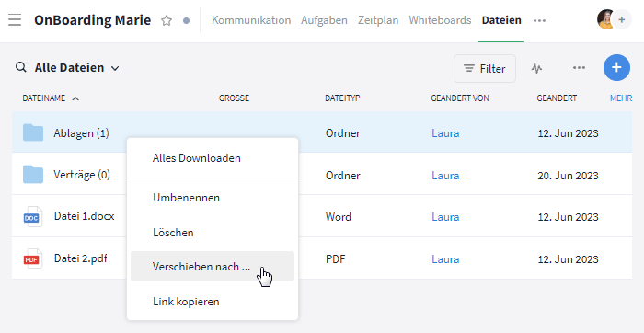Click date in Datei 2.pdf row

tap(568, 259)
